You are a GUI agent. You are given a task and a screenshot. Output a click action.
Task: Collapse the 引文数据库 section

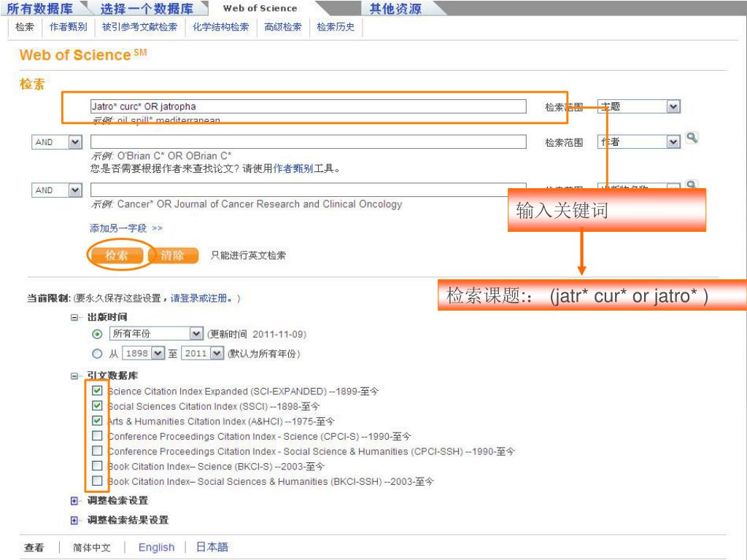[x=74, y=376]
